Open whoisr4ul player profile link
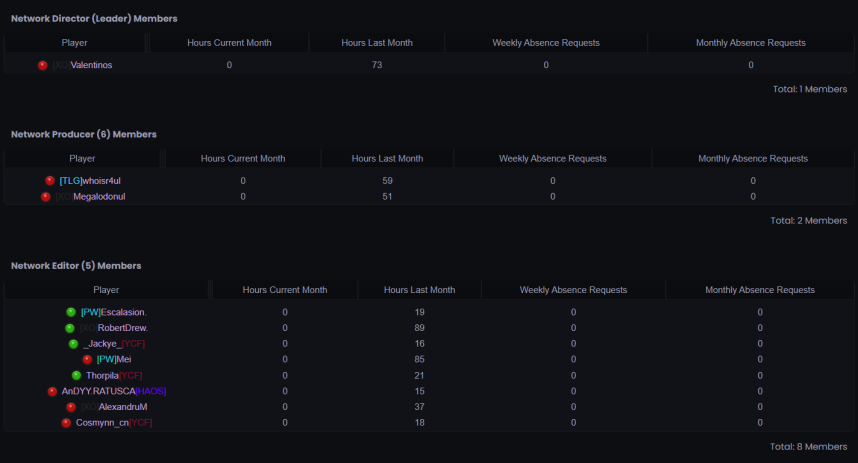 (x=102, y=181)
